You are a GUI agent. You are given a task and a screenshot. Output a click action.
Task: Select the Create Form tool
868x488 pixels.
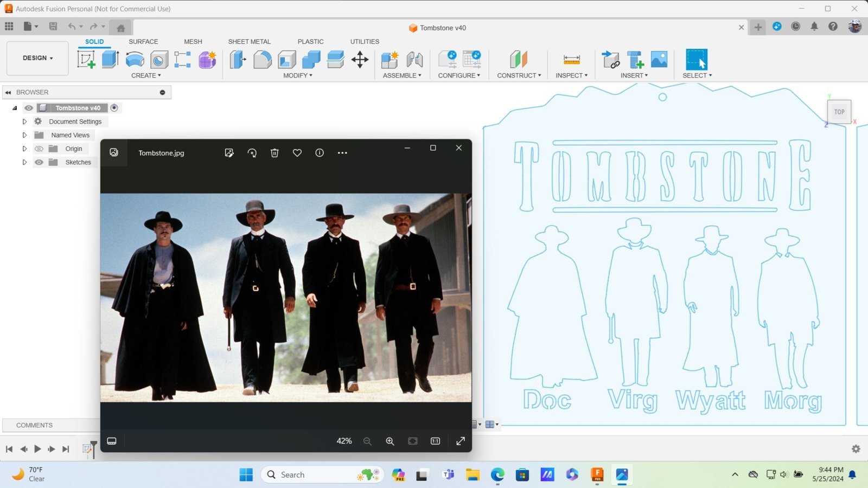click(x=207, y=59)
